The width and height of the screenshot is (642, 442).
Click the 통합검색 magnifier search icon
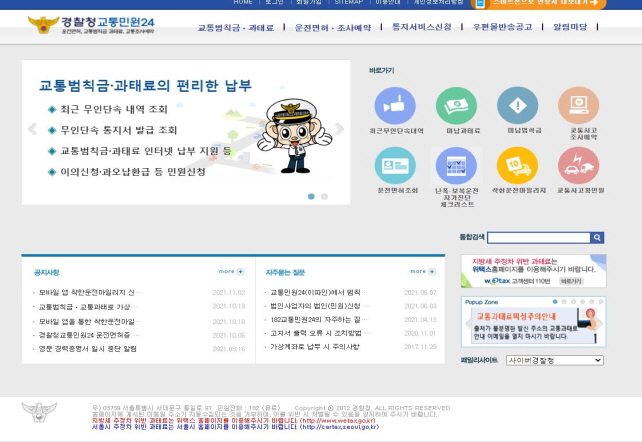tap(597, 237)
